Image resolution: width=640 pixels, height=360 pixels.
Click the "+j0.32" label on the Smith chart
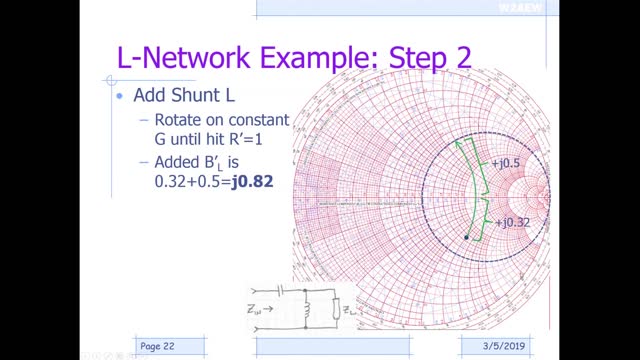click(512, 222)
